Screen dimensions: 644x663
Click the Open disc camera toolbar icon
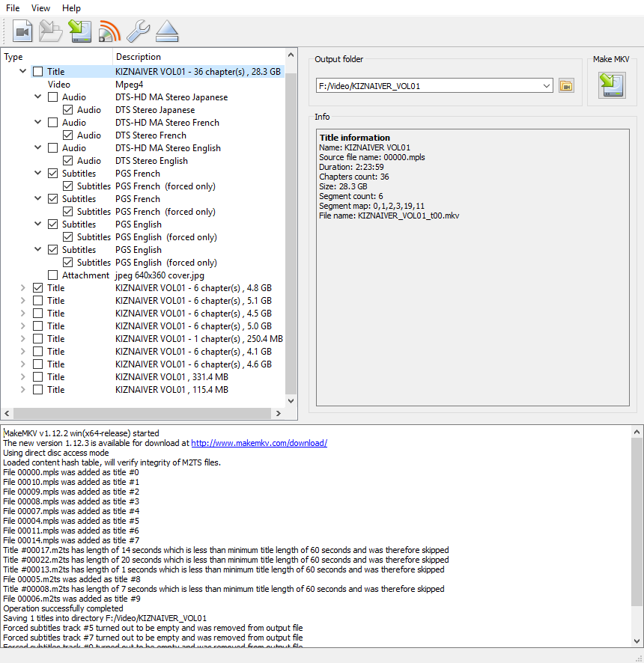coord(22,31)
